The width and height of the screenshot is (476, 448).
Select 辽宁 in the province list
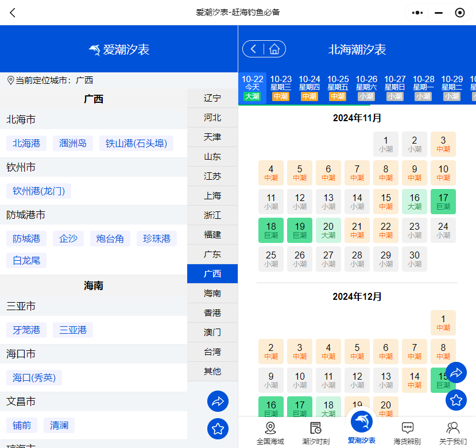pyautogui.click(x=212, y=98)
